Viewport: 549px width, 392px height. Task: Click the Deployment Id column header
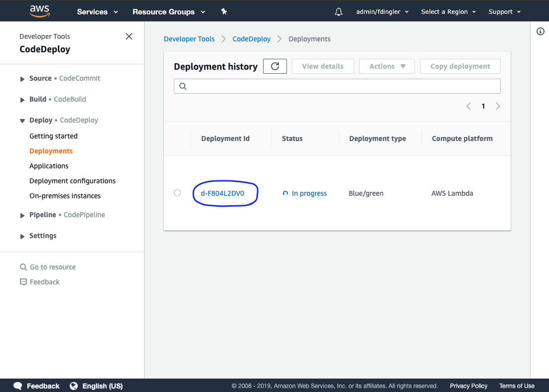coord(225,138)
